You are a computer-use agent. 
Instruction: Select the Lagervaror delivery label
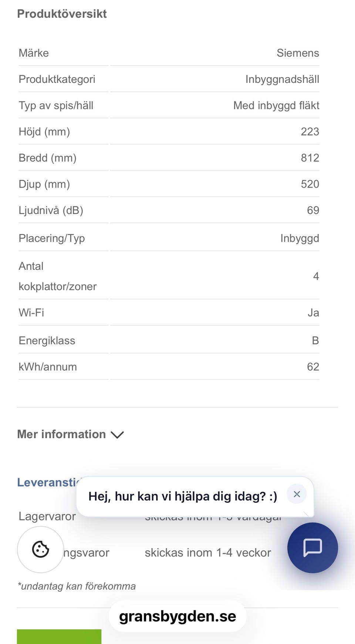coord(47,516)
